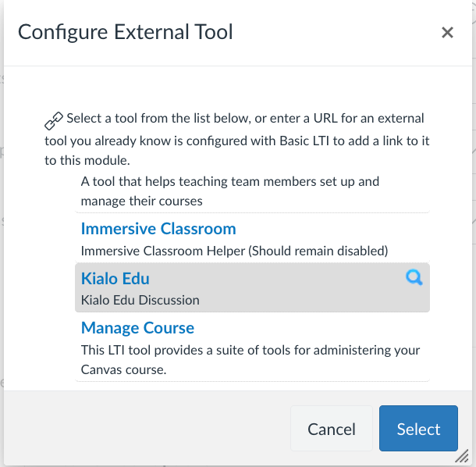Choose the Immersive Classroom tool link
The width and height of the screenshot is (476, 467).
pos(158,229)
